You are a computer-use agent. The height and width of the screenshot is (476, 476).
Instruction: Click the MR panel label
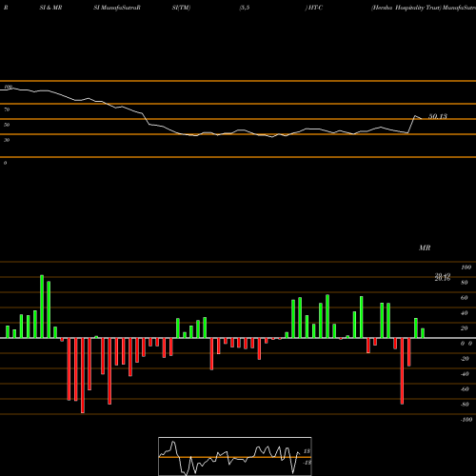(425, 248)
